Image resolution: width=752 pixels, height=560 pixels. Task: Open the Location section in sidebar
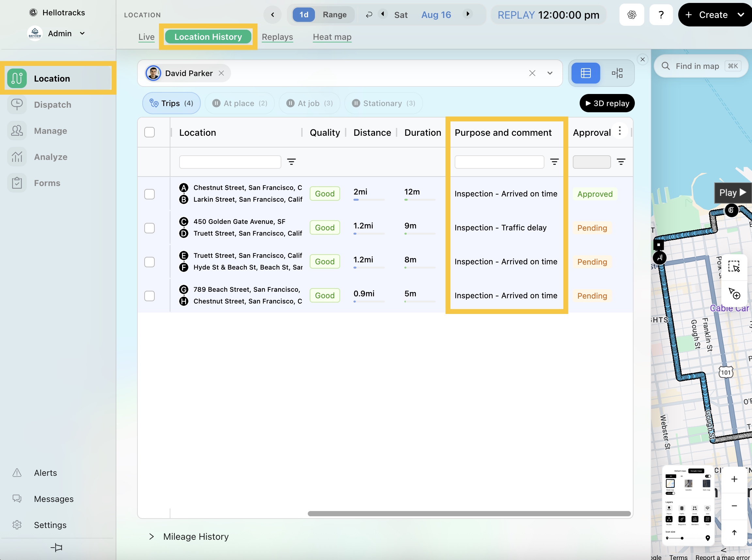tap(58, 78)
